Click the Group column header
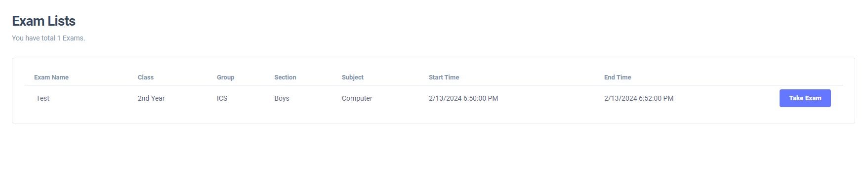 (225, 77)
